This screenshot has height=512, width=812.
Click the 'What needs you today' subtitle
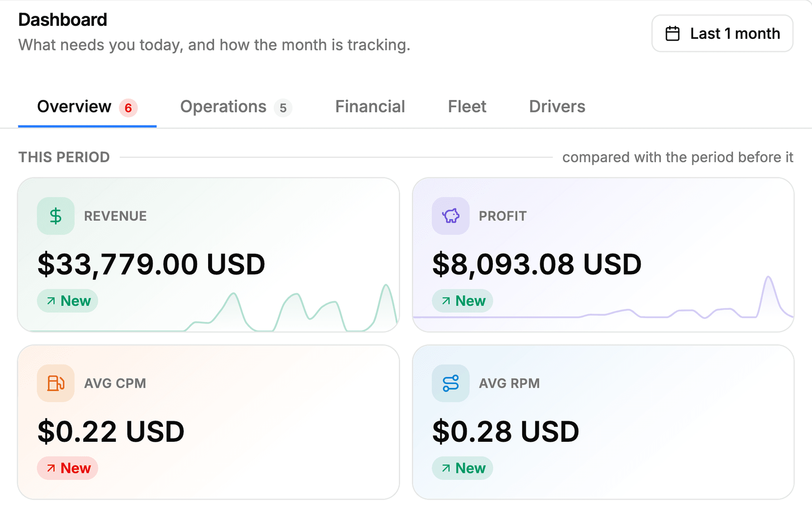click(214, 45)
